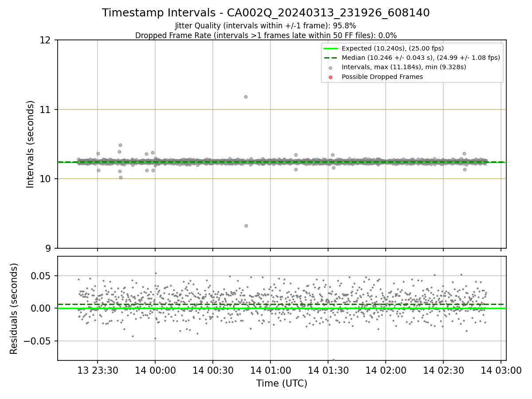Screen dimensions: 532x399
Task: Click the 9 tick label on intervals axis
Action: click(47, 248)
